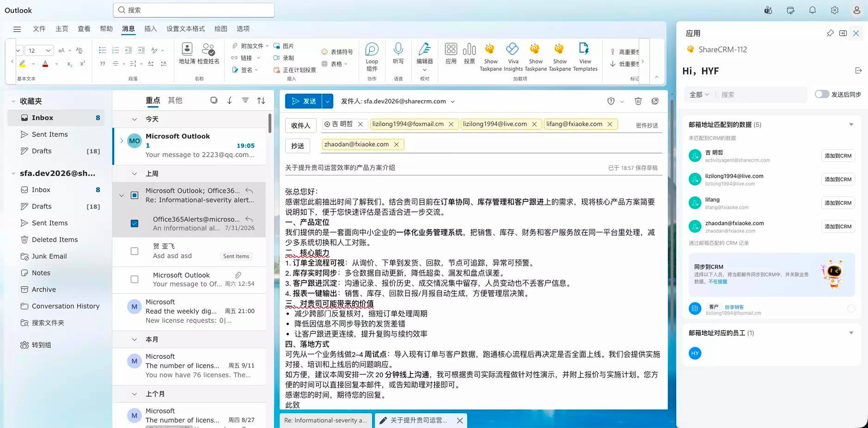Check the 贺 亚飞 message checkbox
868x428 pixels.
pyautogui.click(x=134, y=251)
